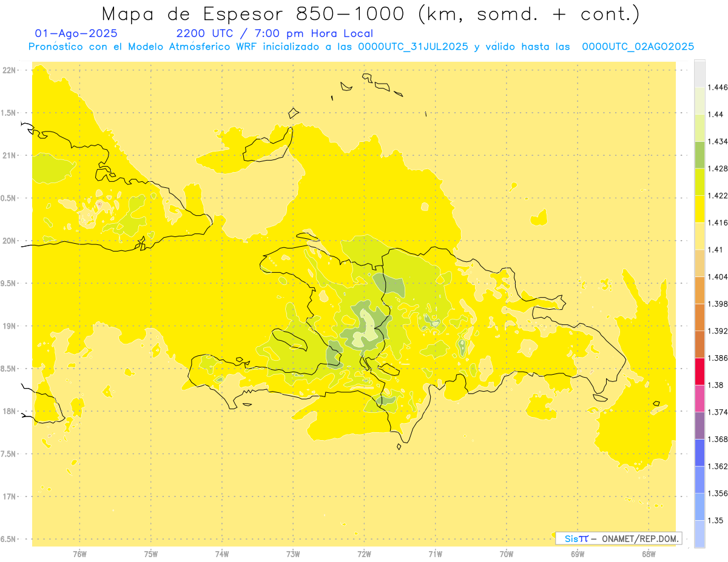Click the colorbar value '1.404'
Screen dimensions: 728x562
point(718,276)
